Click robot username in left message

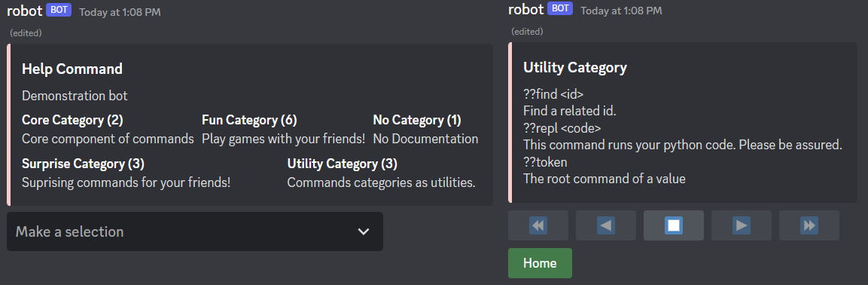click(24, 11)
